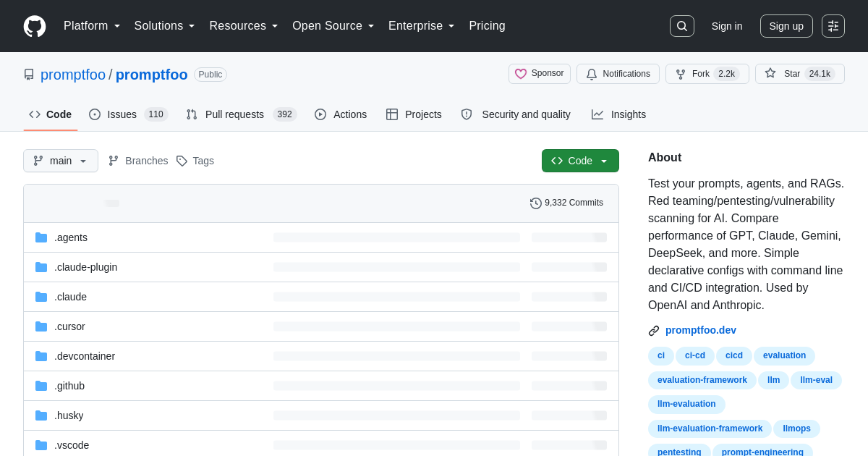Switch to the Code tab
This screenshot has width=868, height=456.
click(51, 114)
